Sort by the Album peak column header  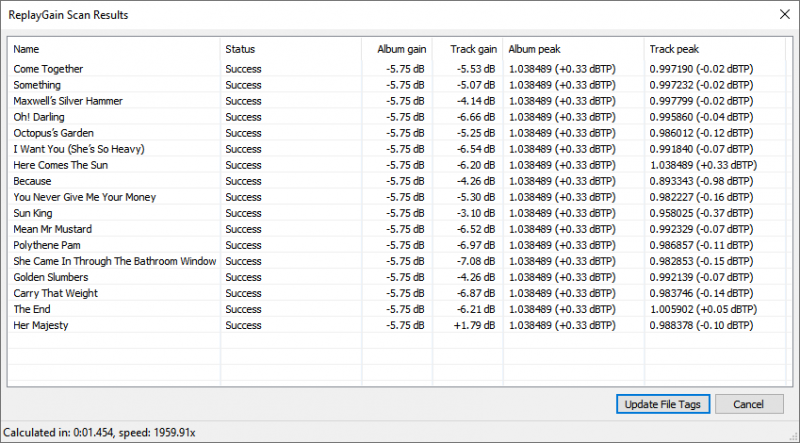536,49
